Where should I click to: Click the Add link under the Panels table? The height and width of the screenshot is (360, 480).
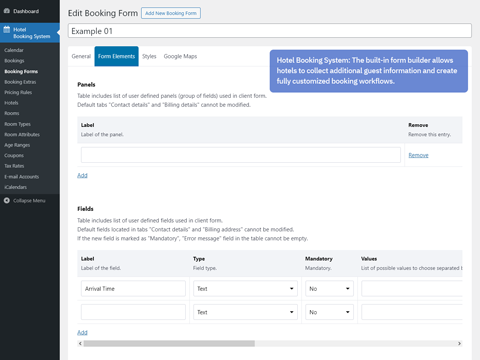point(82,175)
